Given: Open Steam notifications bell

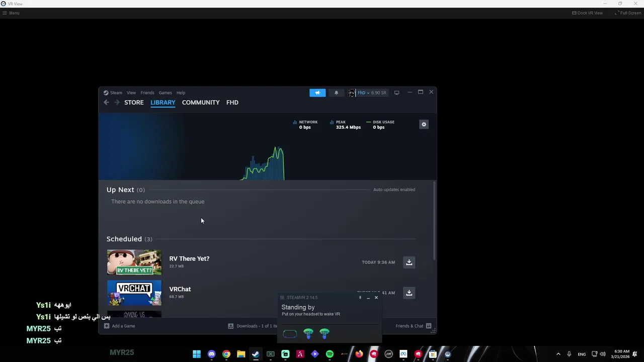Looking at the screenshot, I should point(336,93).
